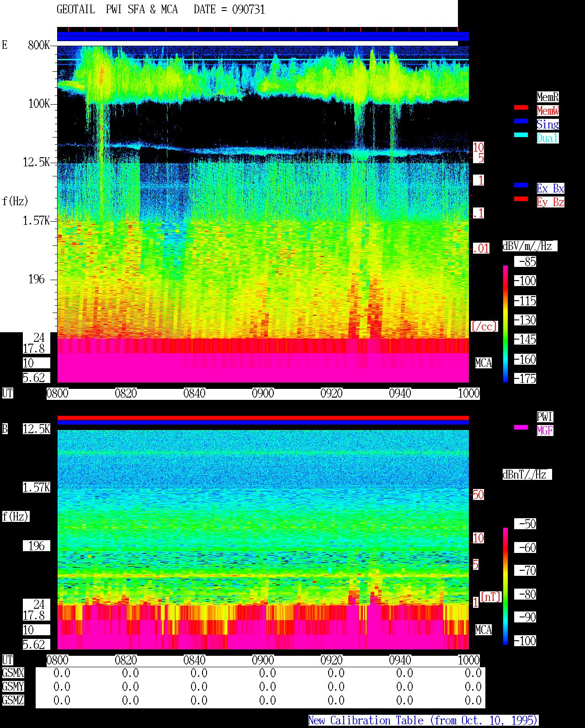Click the New Calibration Table link

click(423, 721)
